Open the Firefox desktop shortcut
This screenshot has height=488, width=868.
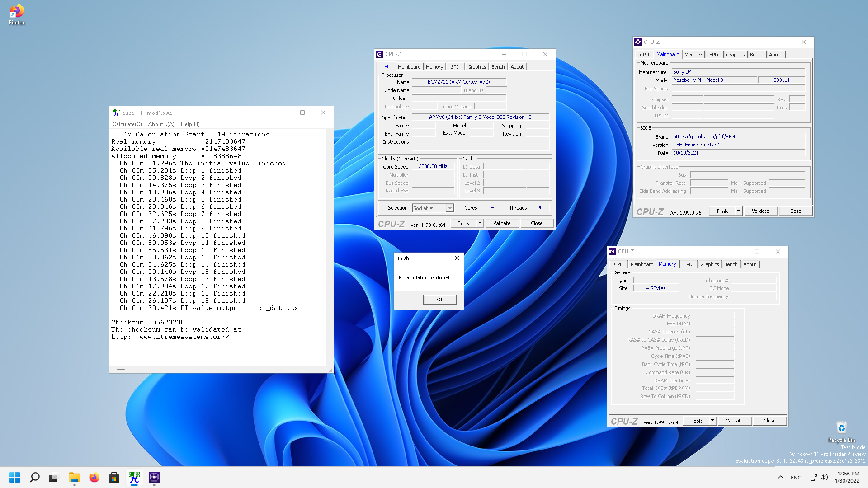[17, 14]
